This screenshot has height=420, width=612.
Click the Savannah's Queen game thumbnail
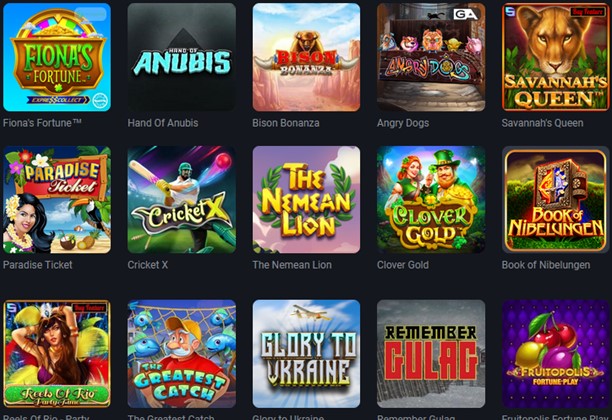pyautogui.click(x=556, y=57)
